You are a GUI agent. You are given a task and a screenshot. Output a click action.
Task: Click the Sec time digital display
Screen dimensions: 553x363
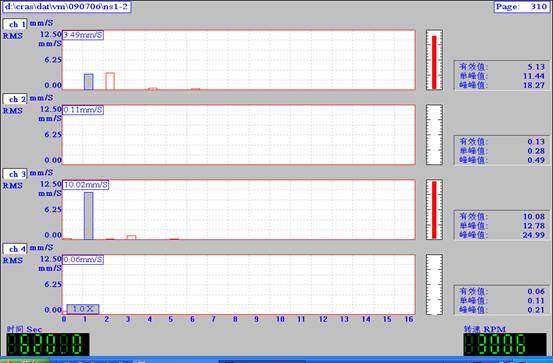click(48, 344)
